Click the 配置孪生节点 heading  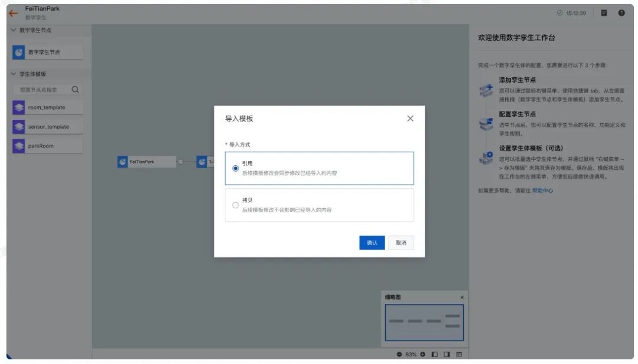(x=517, y=114)
